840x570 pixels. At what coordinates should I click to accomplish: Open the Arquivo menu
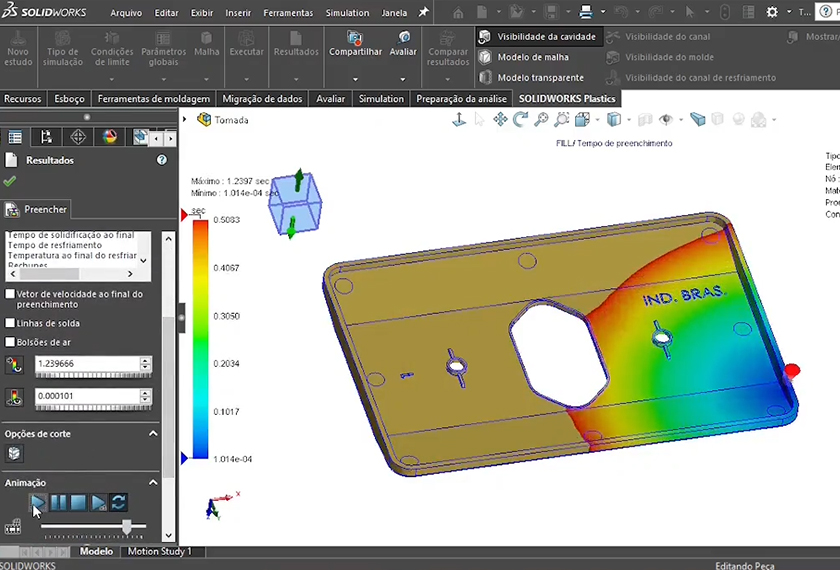coord(126,13)
